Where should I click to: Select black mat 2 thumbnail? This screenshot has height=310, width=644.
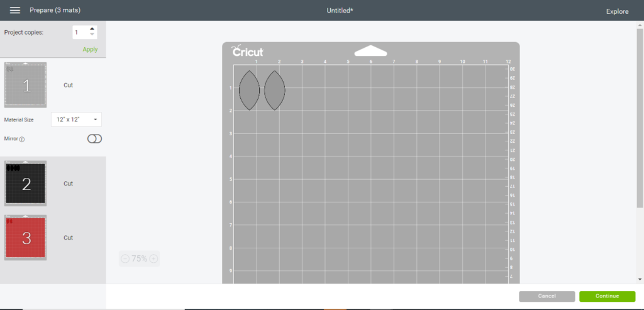pos(26,183)
